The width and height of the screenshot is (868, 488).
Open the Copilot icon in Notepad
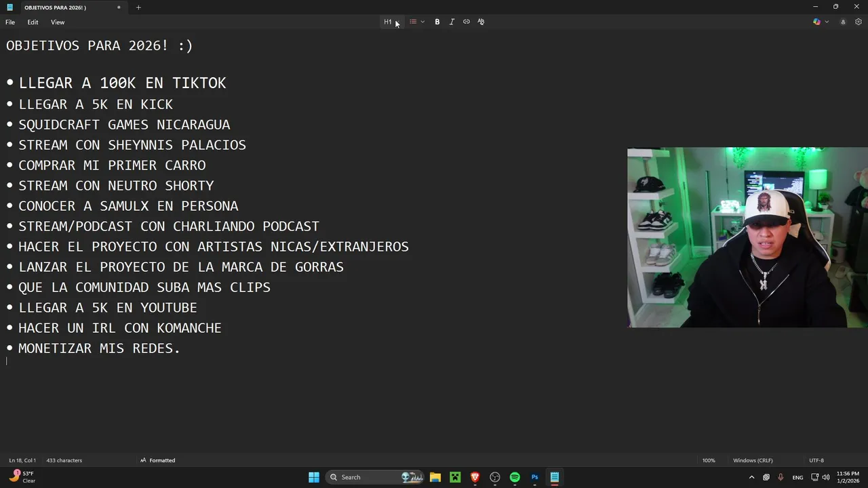click(816, 22)
